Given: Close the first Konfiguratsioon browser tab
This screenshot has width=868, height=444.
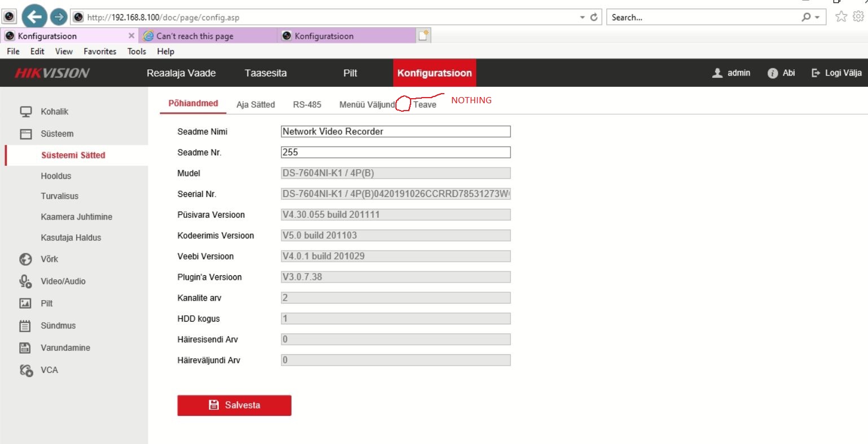Looking at the screenshot, I should pyautogui.click(x=131, y=36).
